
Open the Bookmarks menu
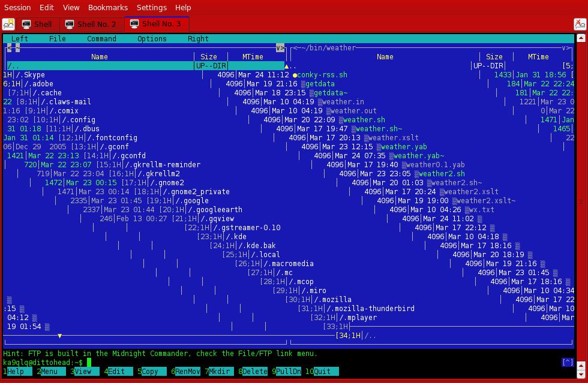[108, 7]
